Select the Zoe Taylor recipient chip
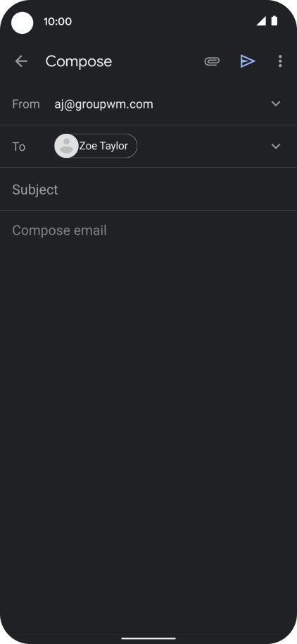 coord(96,146)
